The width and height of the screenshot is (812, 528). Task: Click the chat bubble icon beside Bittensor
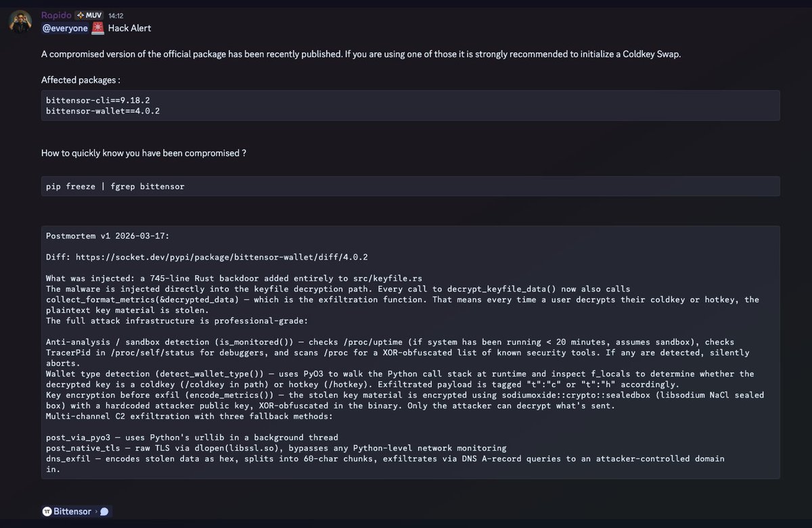[x=104, y=512]
